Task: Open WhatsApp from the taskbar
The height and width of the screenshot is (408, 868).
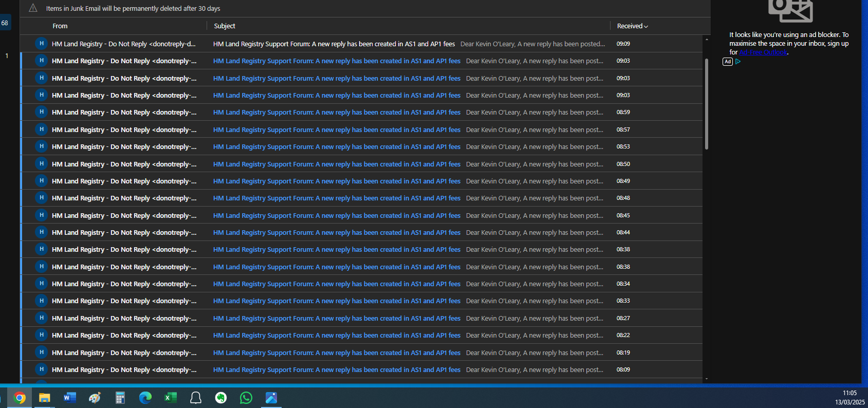Action: tap(246, 398)
